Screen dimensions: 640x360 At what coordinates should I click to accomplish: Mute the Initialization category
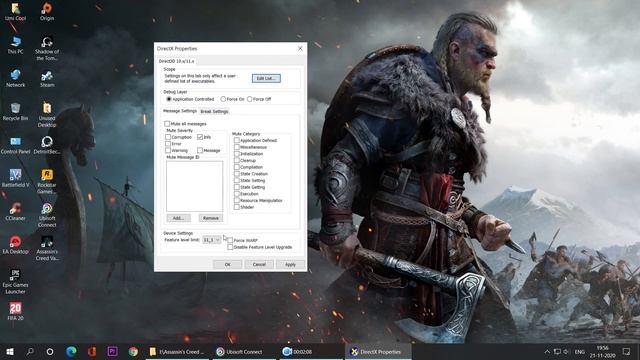point(237,154)
